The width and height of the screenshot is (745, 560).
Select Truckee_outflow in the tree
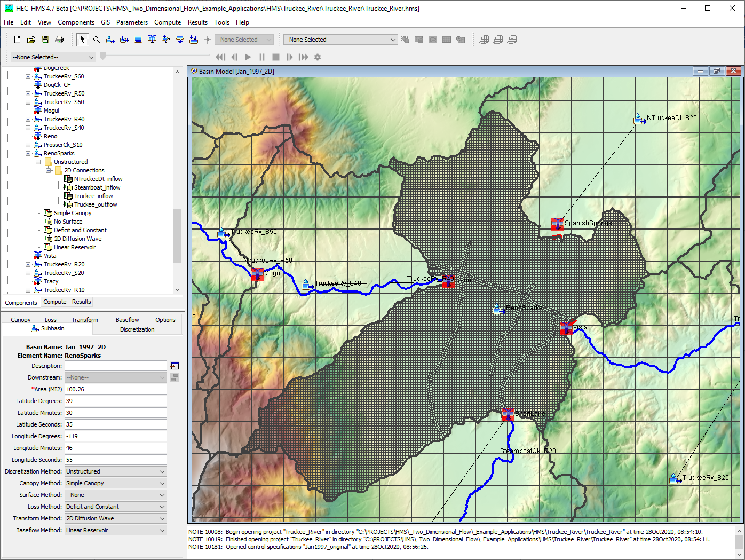[x=96, y=204]
